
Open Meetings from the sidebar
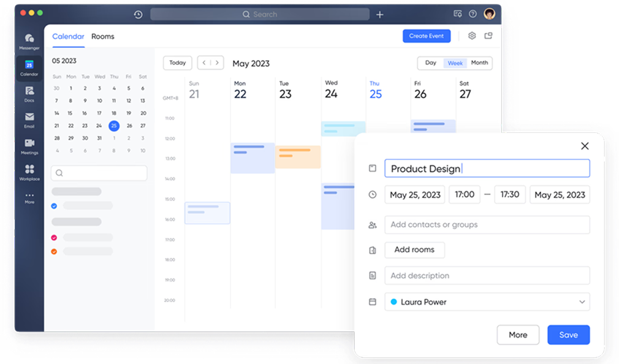point(29,146)
